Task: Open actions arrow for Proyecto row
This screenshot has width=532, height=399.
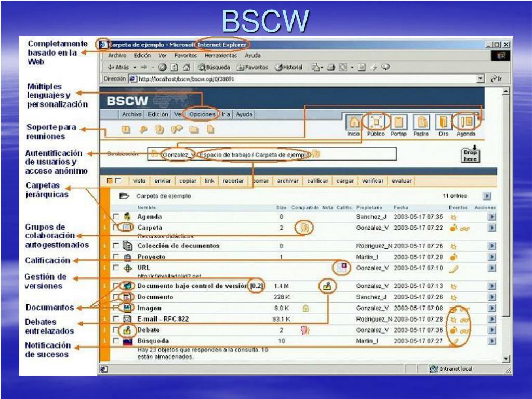Action: 492,257
